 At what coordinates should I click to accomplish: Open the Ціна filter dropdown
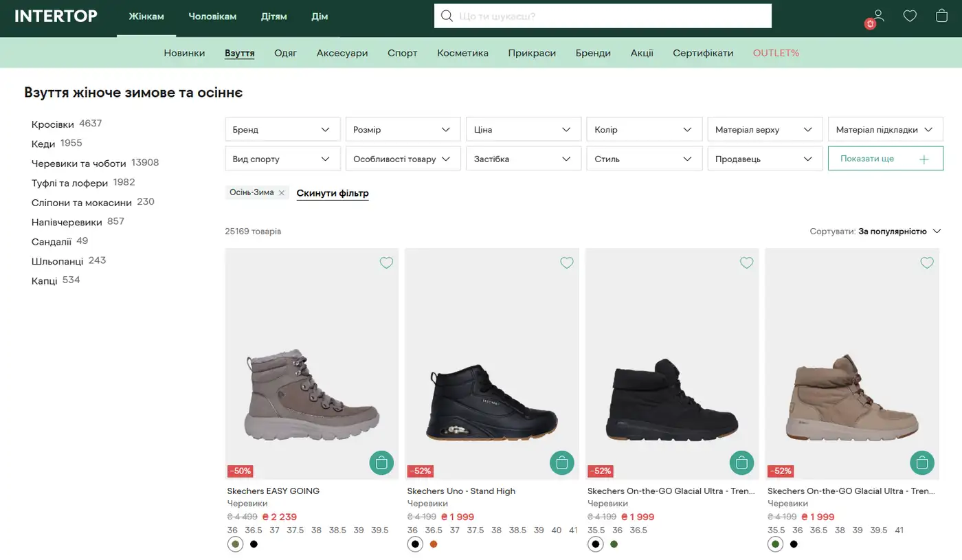pyautogui.click(x=524, y=129)
